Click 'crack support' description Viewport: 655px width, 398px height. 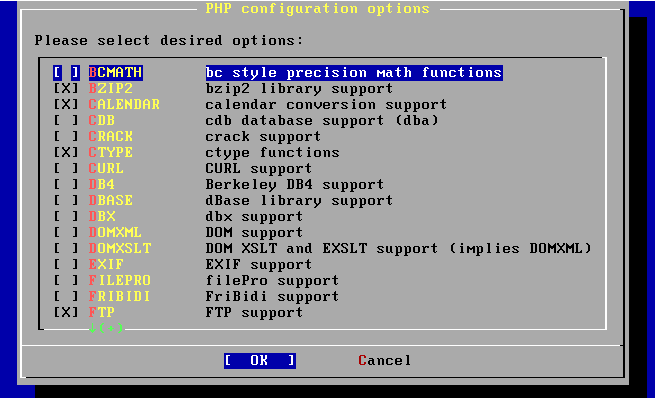coord(263,137)
